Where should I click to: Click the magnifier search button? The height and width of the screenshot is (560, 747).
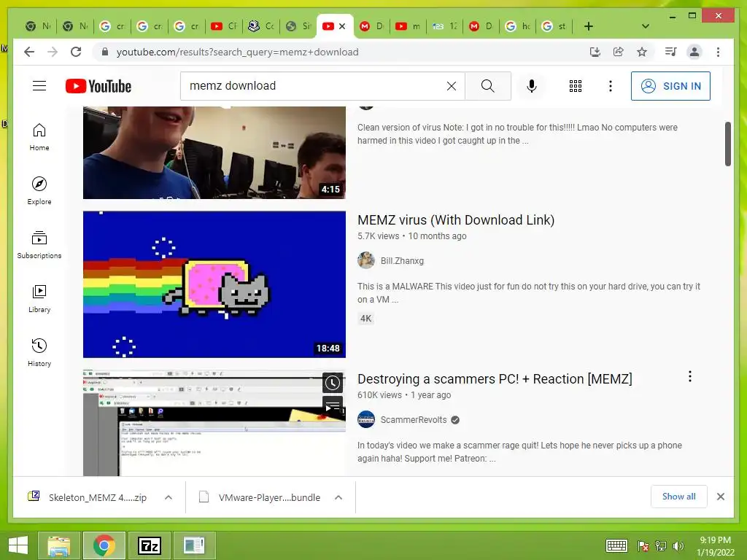pyautogui.click(x=487, y=86)
